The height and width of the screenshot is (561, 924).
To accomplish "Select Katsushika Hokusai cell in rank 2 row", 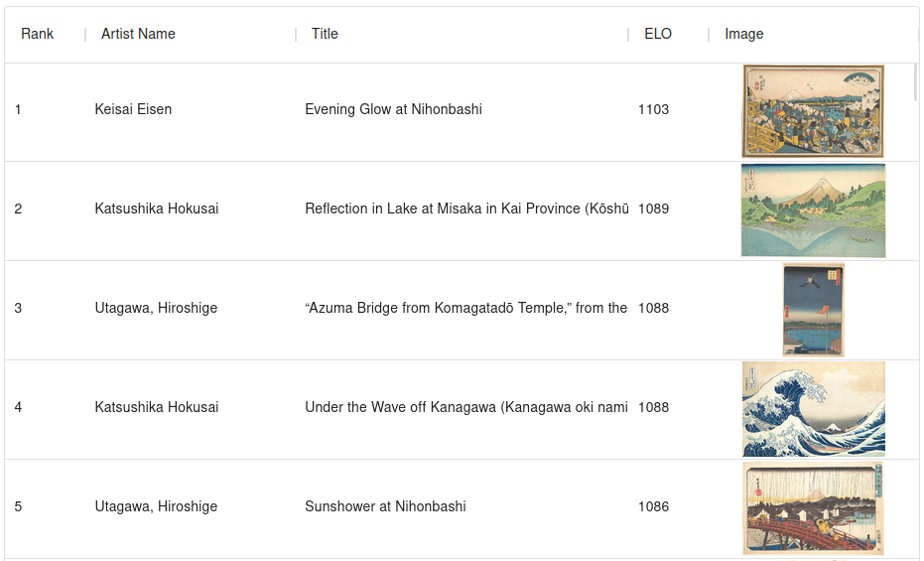I will pos(157,209).
